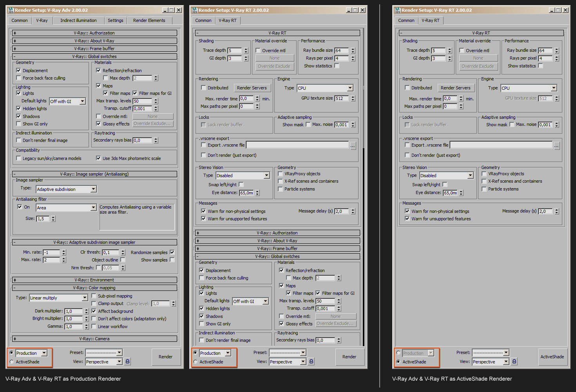Image resolution: width=576 pixels, height=392 pixels.
Task: Open Default lights dropdown in V-Ray Adv window
Action: (67, 102)
